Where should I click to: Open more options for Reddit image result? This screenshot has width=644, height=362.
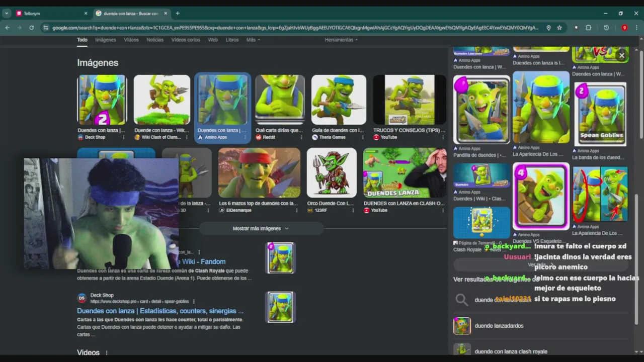point(302,137)
